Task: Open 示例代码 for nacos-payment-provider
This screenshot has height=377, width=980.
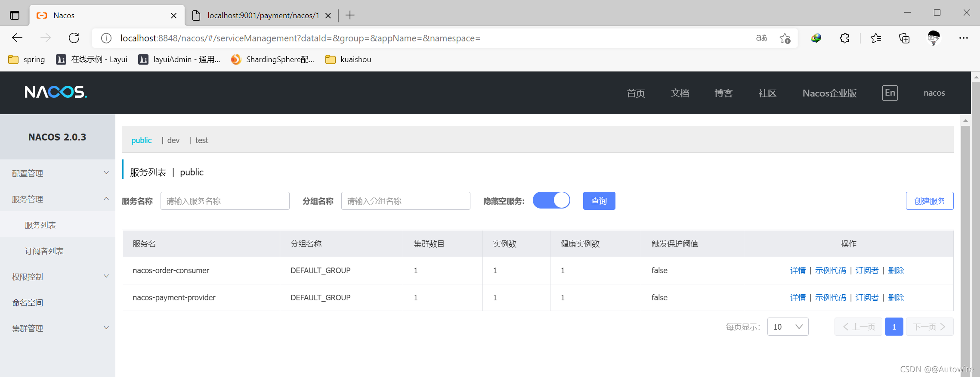Action: [831, 298]
